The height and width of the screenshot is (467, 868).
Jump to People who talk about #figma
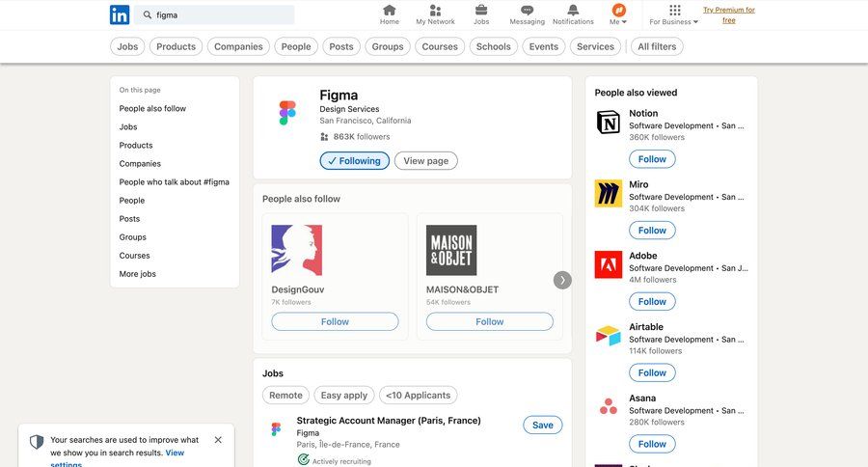click(x=174, y=181)
